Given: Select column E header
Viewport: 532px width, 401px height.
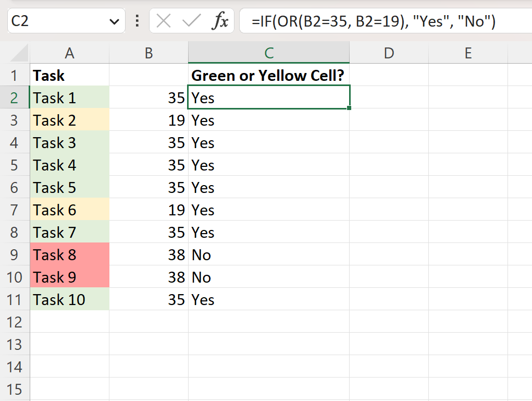Looking at the screenshot, I should tap(468, 53).
